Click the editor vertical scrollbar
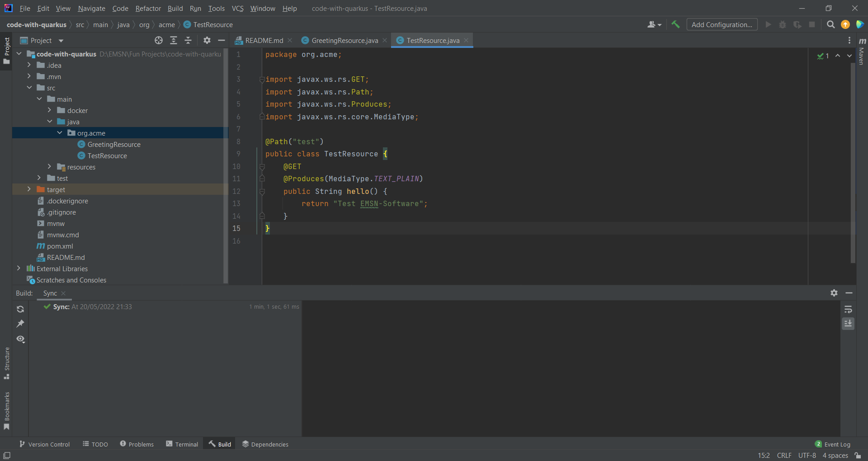Image resolution: width=868 pixels, height=461 pixels. pyautogui.click(x=853, y=163)
